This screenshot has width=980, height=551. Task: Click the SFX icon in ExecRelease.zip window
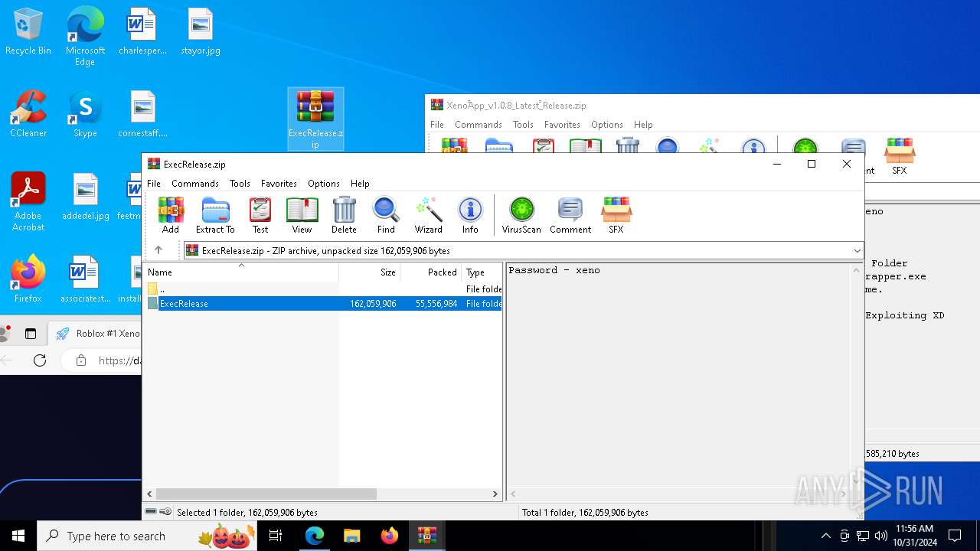[616, 215]
